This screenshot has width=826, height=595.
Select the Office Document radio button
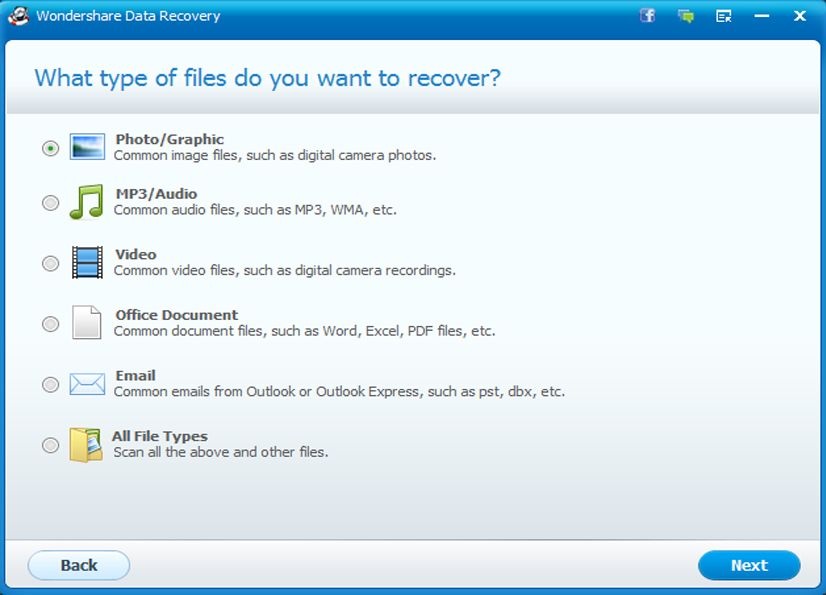click(50, 324)
